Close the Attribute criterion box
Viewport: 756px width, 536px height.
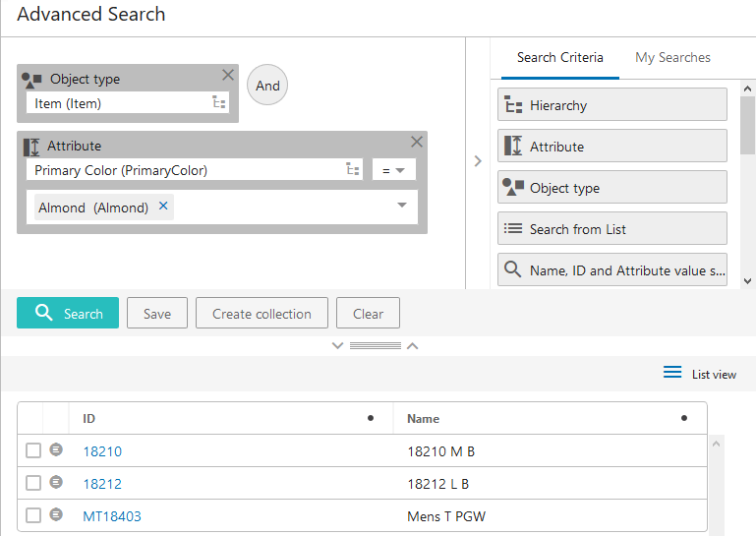417,142
